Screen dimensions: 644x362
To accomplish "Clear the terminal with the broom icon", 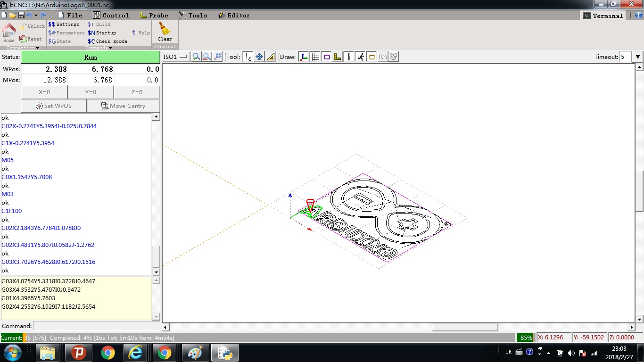I will (165, 32).
